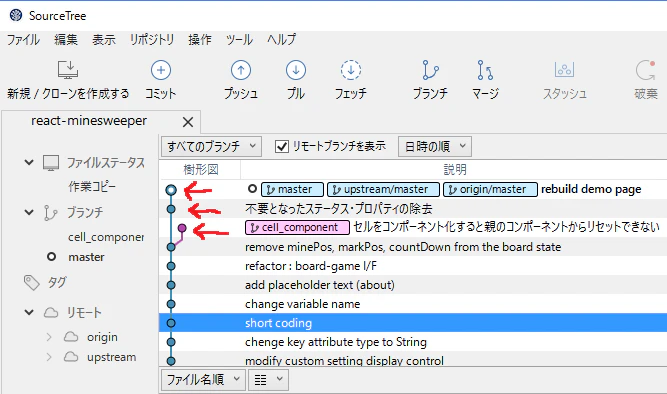Toggle リモートブランチを表示 checkbox
Screen dimensions: 667x394
[282, 147]
